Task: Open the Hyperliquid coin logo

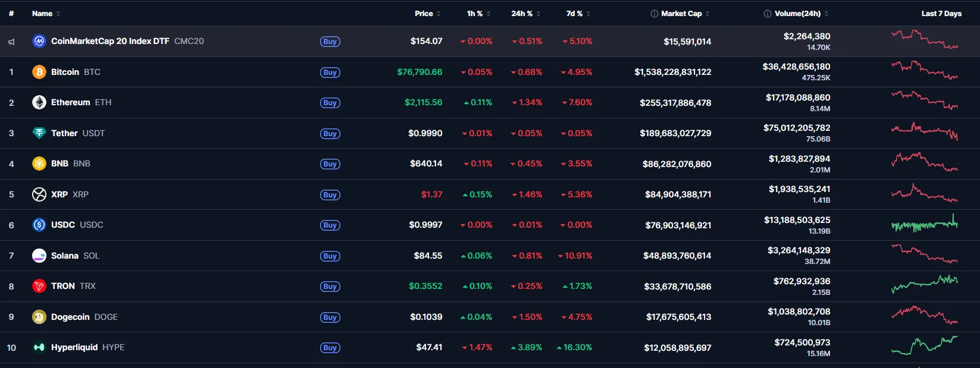Action: tap(39, 347)
